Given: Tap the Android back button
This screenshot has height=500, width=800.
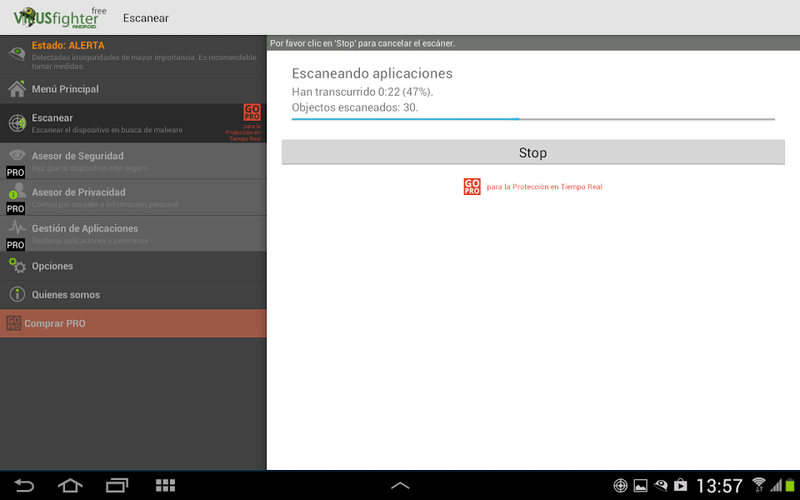Looking at the screenshot, I should click(x=24, y=485).
